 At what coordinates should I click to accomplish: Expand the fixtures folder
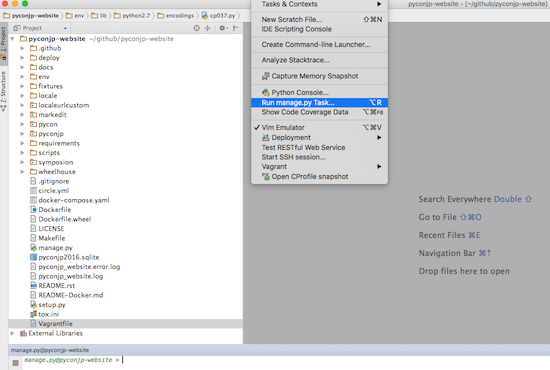22,86
